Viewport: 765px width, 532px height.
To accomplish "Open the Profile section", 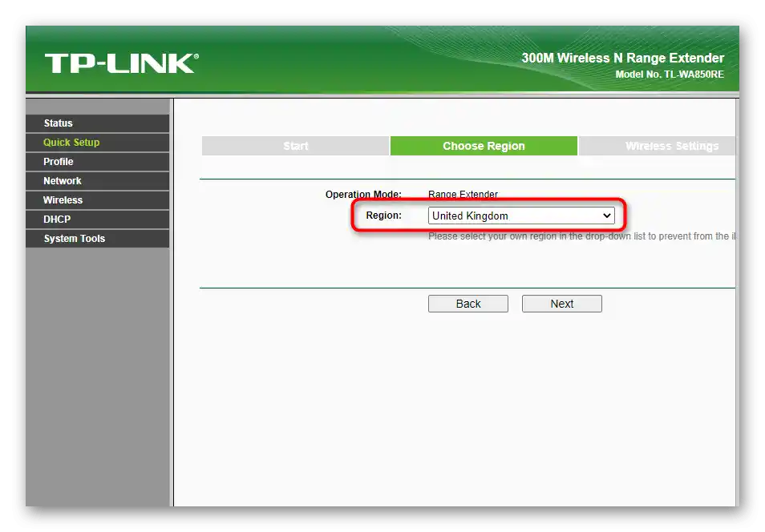I will pos(98,161).
